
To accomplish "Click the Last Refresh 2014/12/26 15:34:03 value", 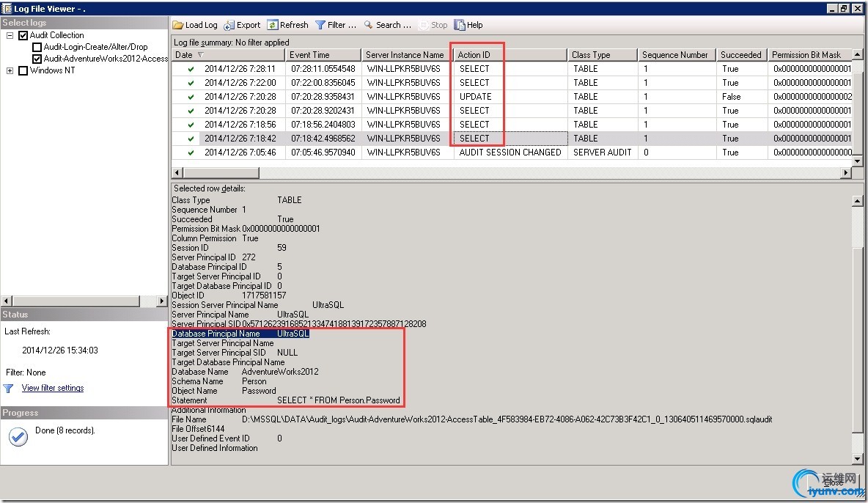I will (60, 350).
